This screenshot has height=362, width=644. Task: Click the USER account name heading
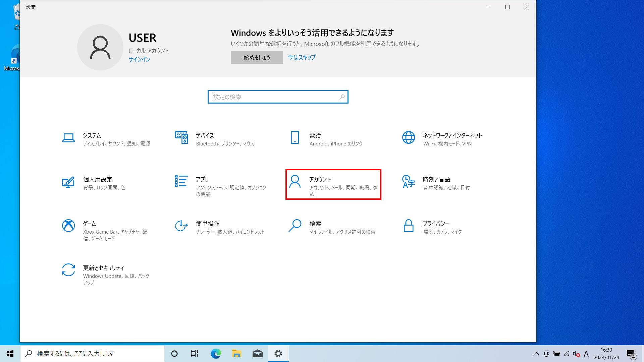coord(143,38)
